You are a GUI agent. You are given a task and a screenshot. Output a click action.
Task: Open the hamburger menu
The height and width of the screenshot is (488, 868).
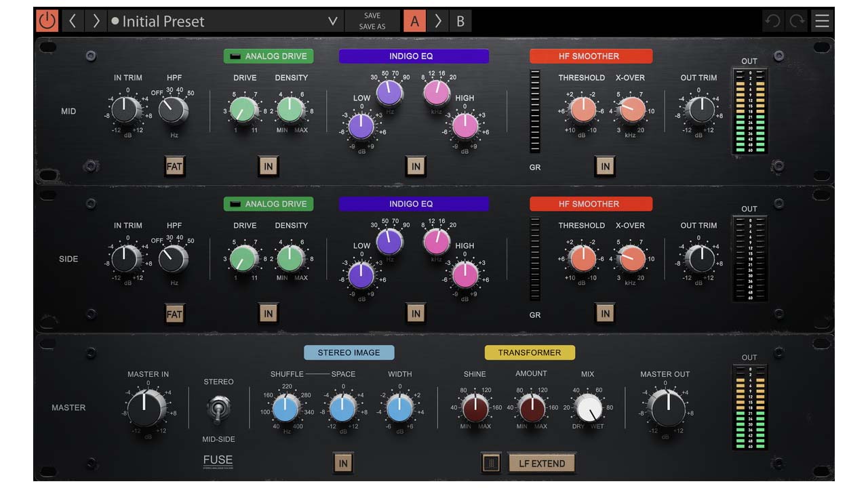click(x=822, y=21)
